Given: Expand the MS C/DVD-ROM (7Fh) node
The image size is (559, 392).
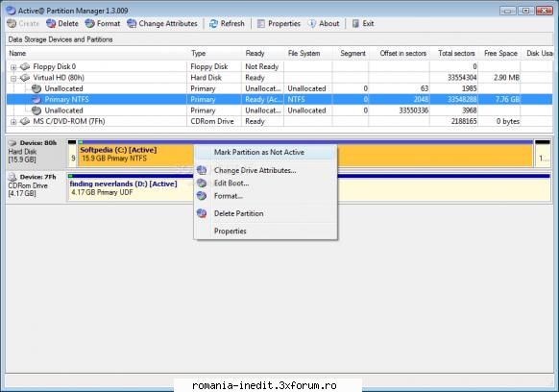Looking at the screenshot, I should [13, 122].
